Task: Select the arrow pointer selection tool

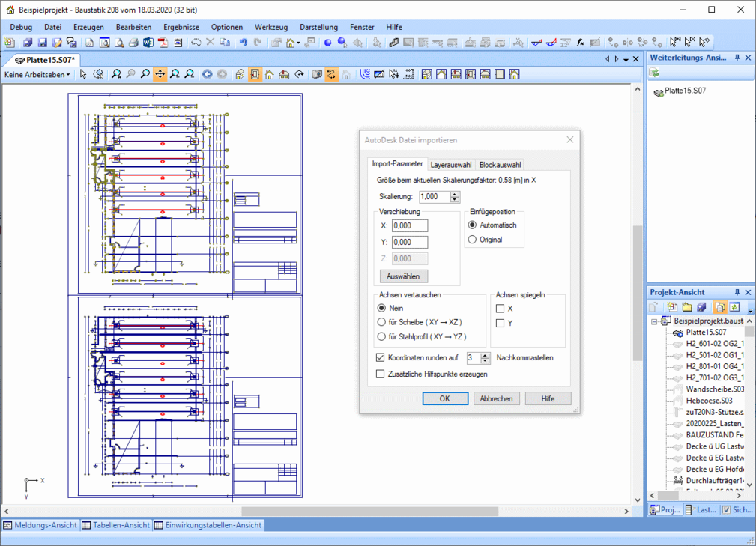Action: click(83, 74)
